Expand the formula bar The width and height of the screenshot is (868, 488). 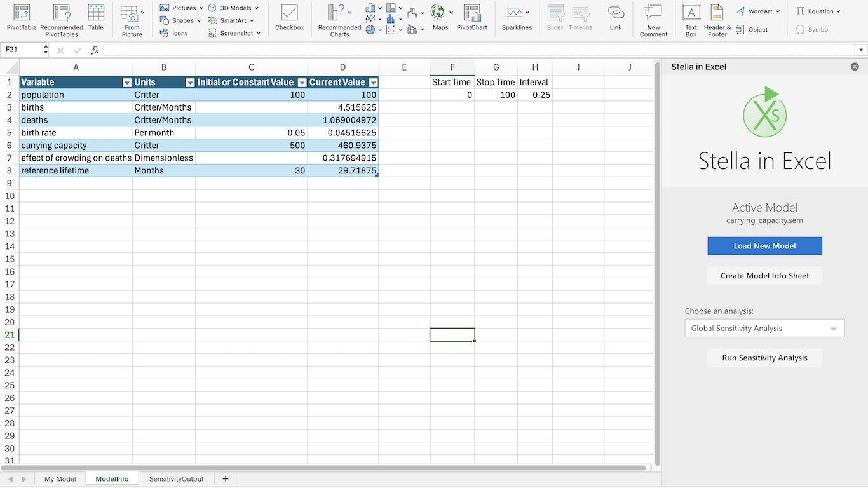[x=862, y=50]
